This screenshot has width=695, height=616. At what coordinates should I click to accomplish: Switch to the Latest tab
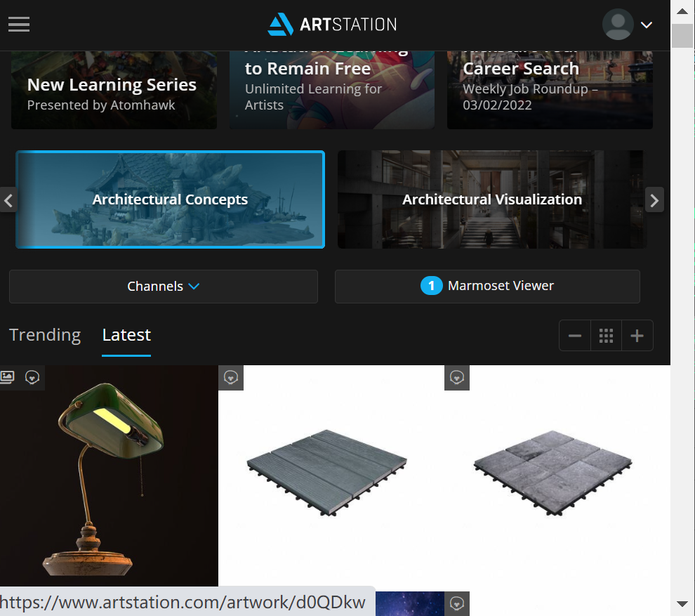click(x=126, y=335)
